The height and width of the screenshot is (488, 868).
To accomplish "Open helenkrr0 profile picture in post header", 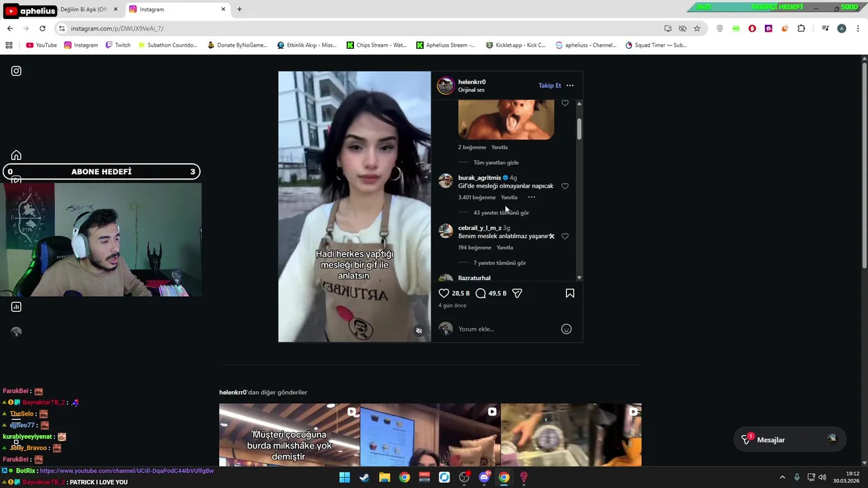I will (x=446, y=85).
